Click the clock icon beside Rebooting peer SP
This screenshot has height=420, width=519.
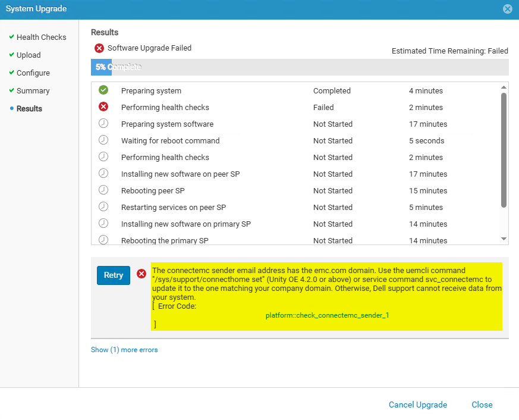103,190
